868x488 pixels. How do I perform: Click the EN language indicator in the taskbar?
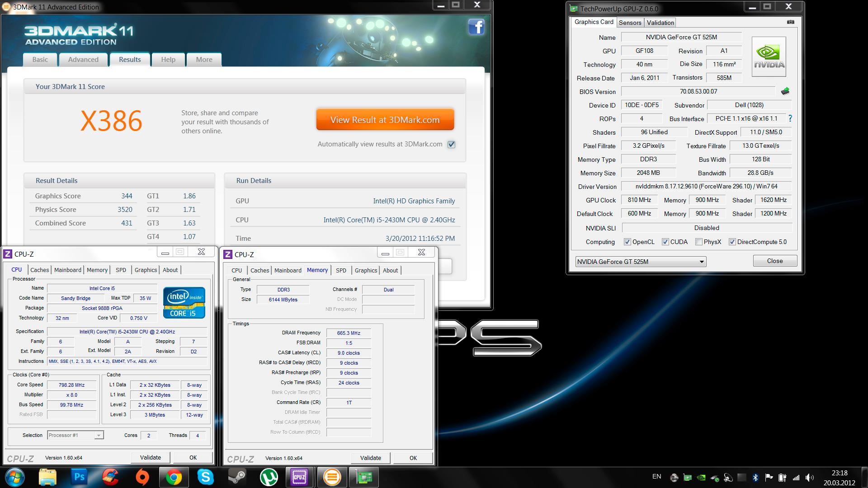[x=656, y=477]
